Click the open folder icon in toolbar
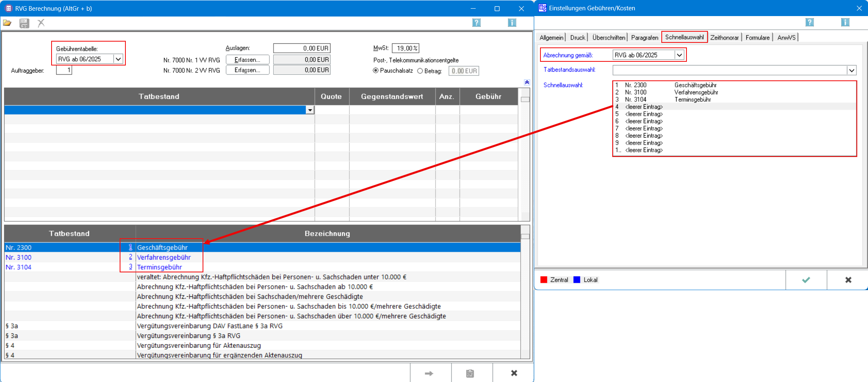868x382 pixels. pyautogui.click(x=7, y=23)
